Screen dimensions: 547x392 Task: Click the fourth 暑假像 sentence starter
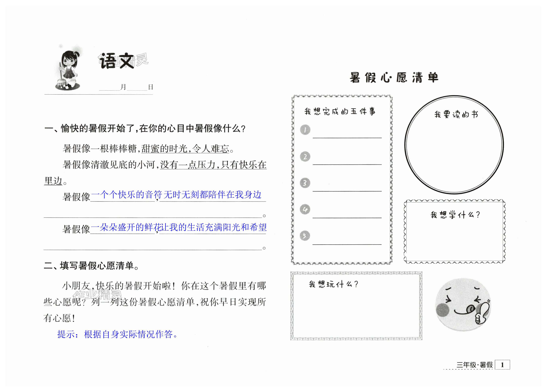[76, 229]
